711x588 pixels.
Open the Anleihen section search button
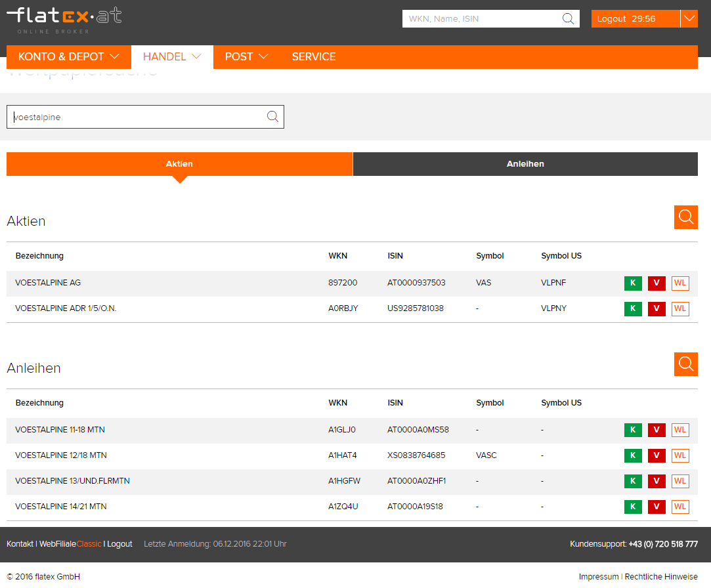(x=685, y=364)
